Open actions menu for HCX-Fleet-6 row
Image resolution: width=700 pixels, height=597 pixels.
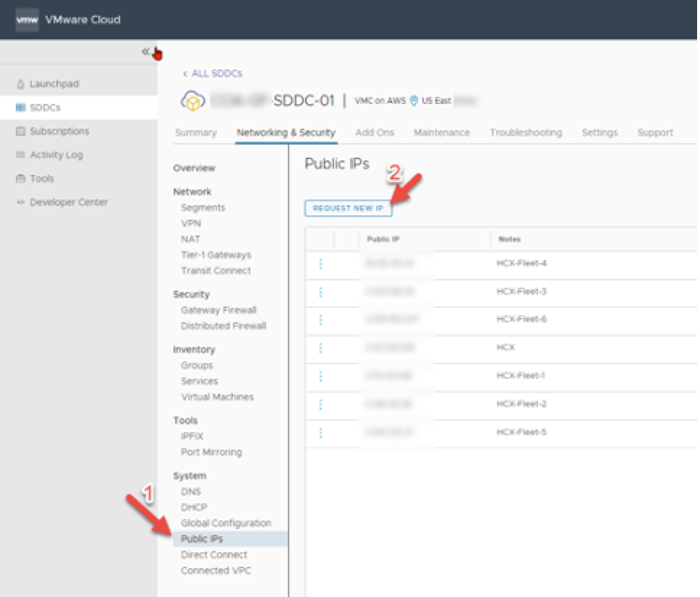point(320,320)
